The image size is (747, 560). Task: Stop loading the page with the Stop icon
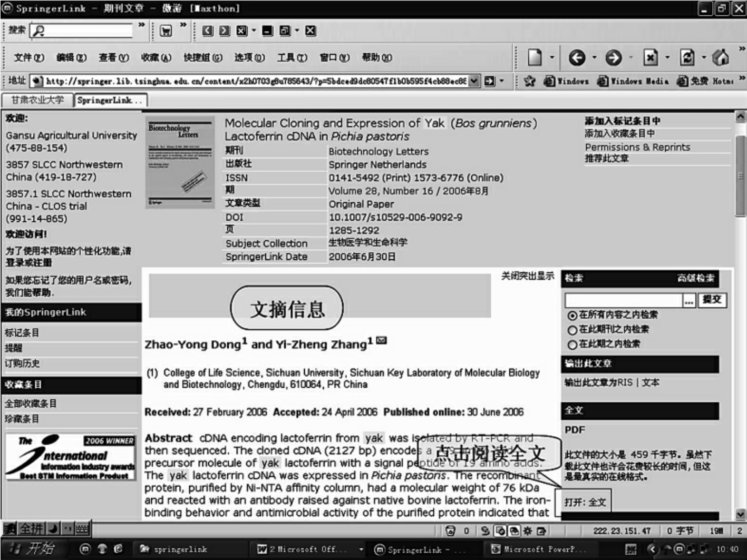pos(651,57)
